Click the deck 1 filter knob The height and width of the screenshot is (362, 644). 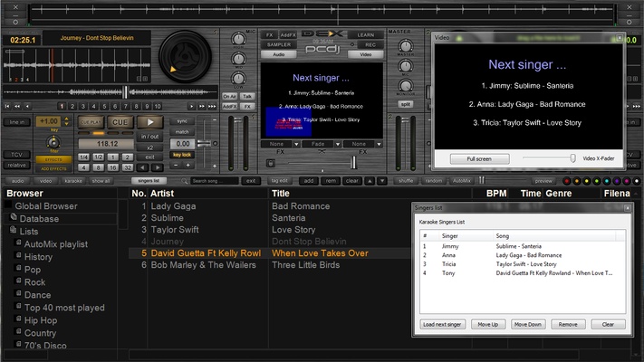(x=53, y=142)
